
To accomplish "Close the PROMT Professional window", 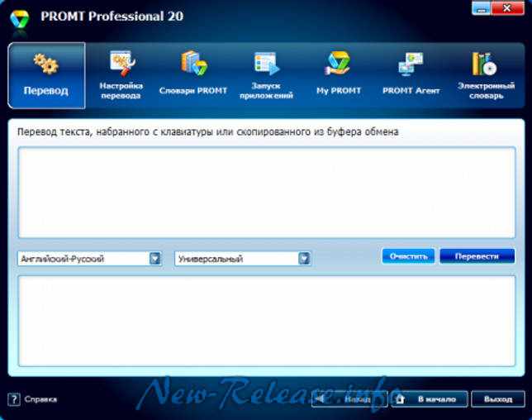I will tap(507, 8).
